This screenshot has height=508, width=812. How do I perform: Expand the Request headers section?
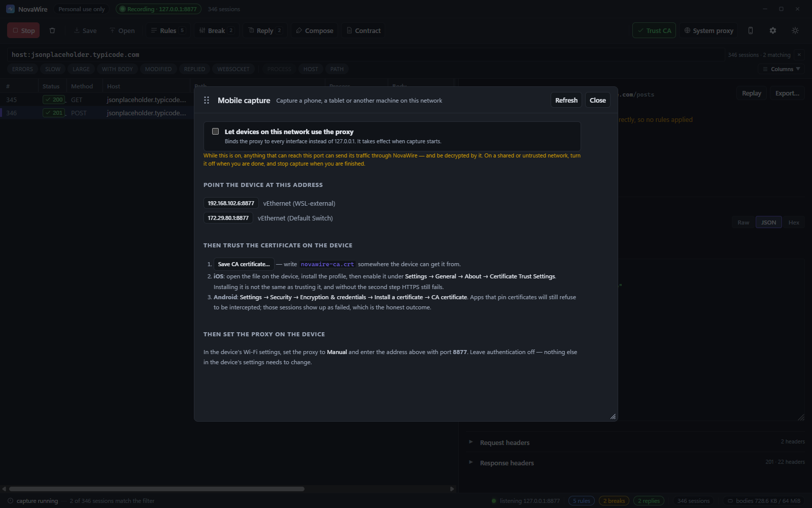[x=636, y=442]
